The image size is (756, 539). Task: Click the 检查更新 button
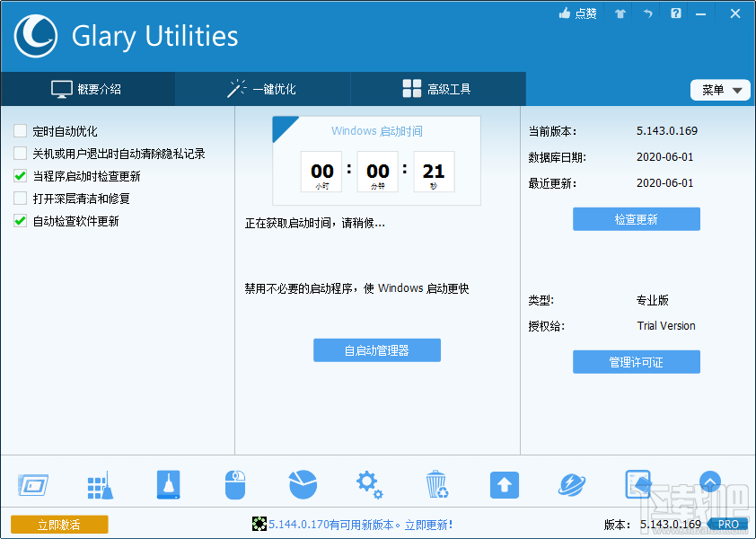[636, 218]
